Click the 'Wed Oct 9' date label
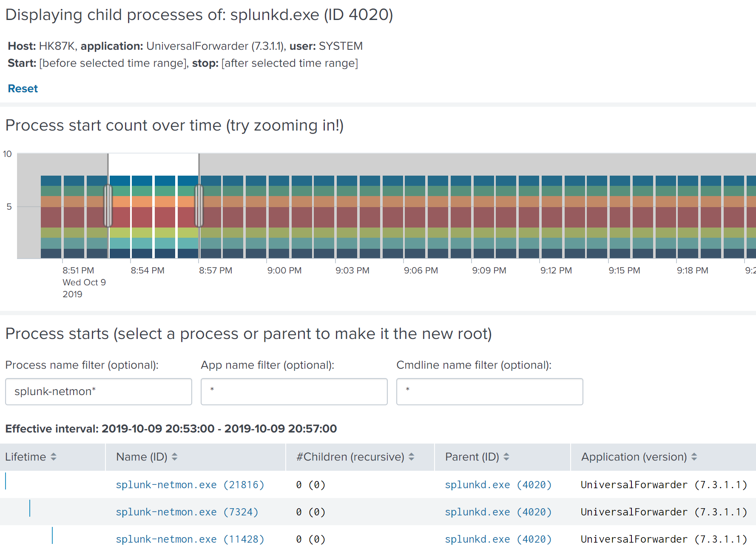The height and width of the screenshot is (552, 756). [x=84, y=282]
